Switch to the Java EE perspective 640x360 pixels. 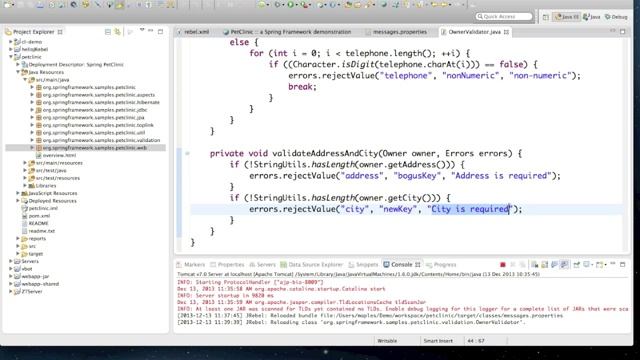pos(567,17)
